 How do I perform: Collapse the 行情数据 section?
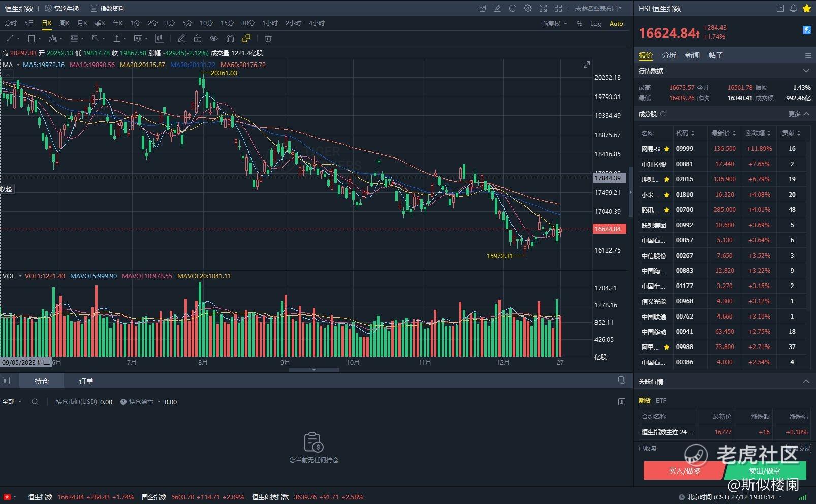806,71
